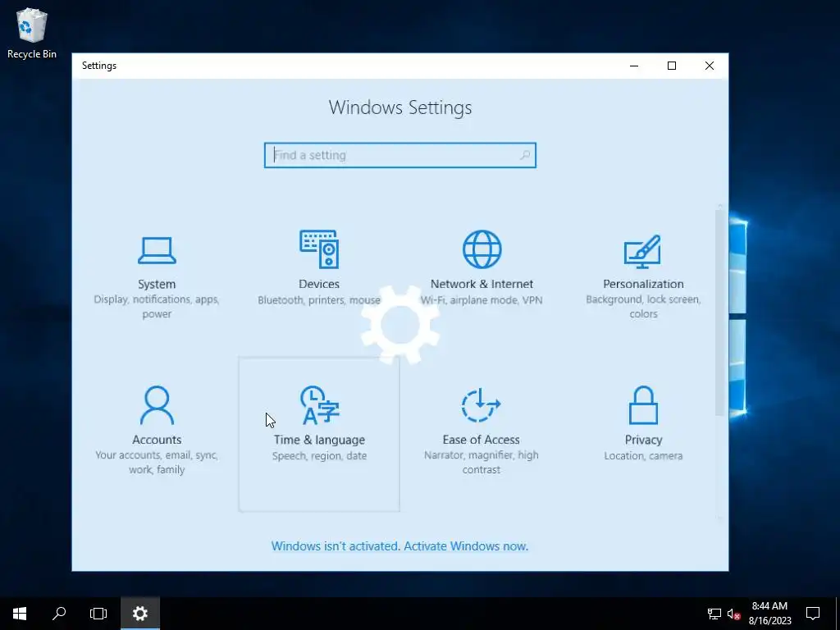The height and width of the screenshot is (630, 840).
Task: Open the Devices keyboard and speaker icon
Action: [x=319, y=249]
